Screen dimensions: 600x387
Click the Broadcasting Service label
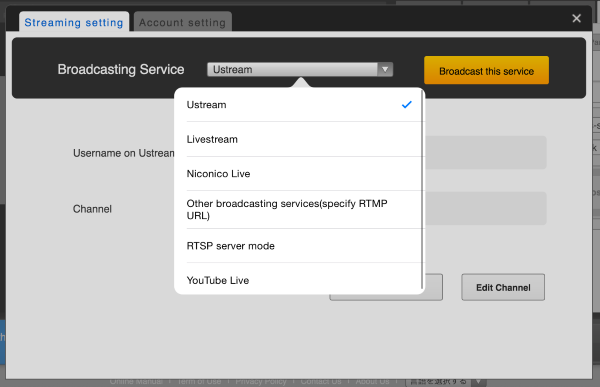click(121, 69)
